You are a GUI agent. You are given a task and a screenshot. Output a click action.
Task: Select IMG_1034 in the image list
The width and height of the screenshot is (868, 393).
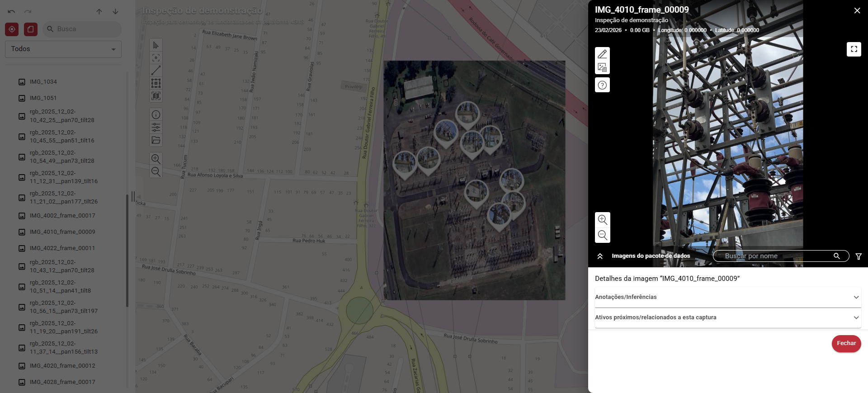pos(43,82)
